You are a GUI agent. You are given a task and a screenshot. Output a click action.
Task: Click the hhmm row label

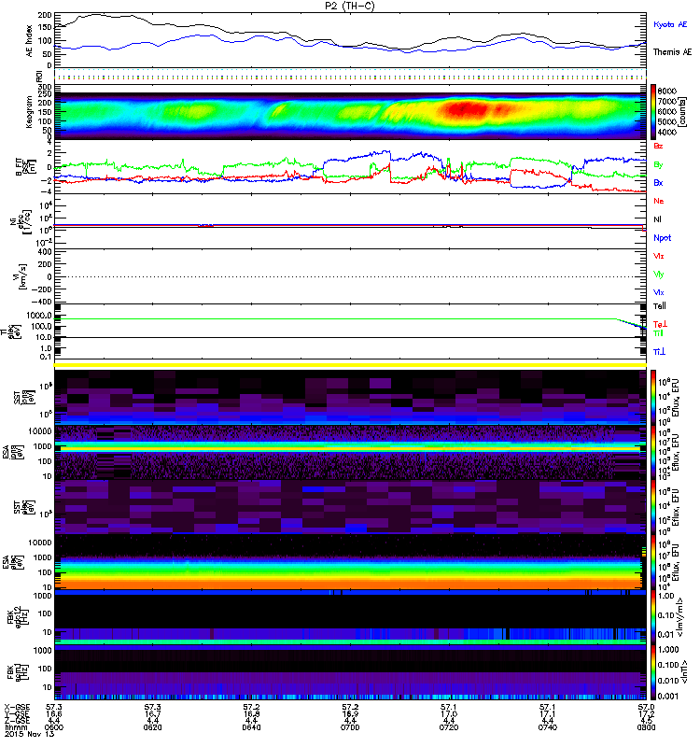14,727
